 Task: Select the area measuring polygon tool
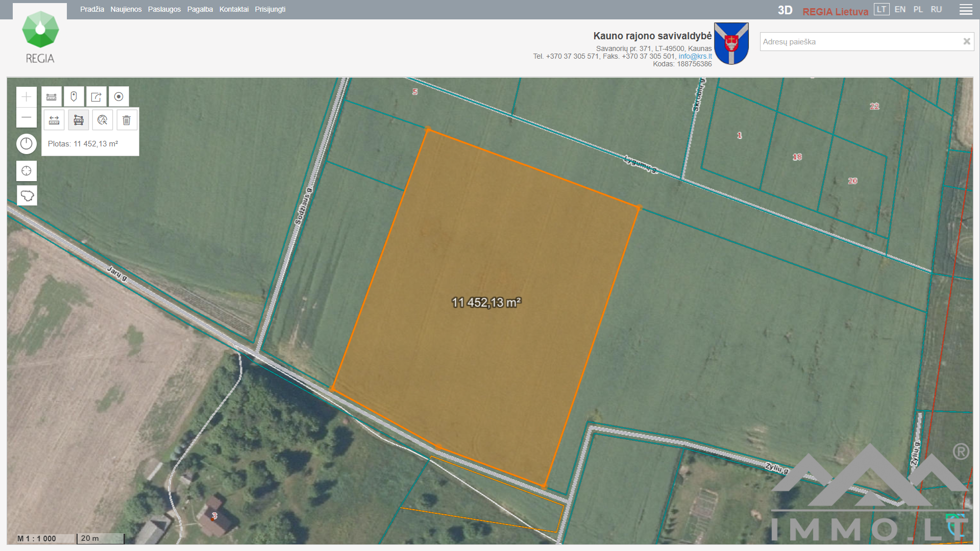(x=79, y=120)
